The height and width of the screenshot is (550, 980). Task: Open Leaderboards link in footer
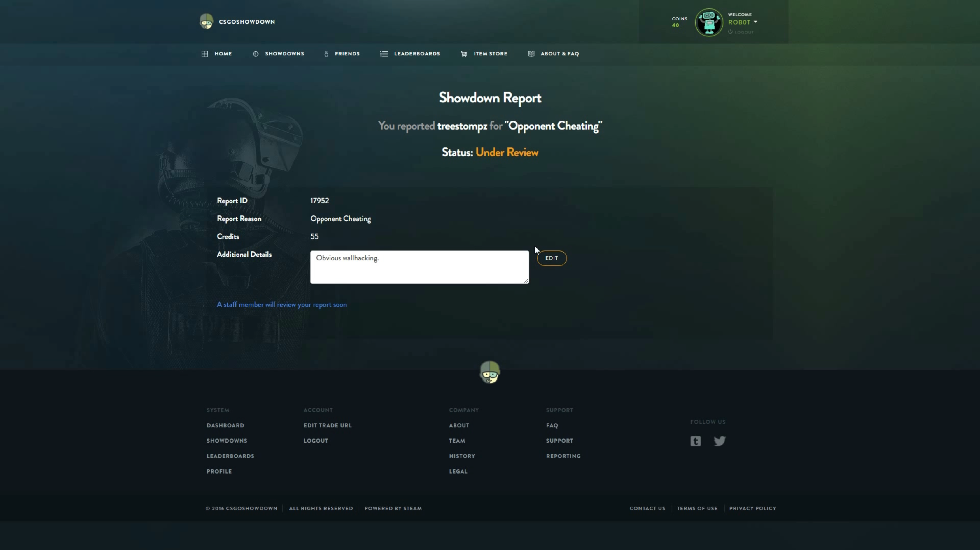230,456
